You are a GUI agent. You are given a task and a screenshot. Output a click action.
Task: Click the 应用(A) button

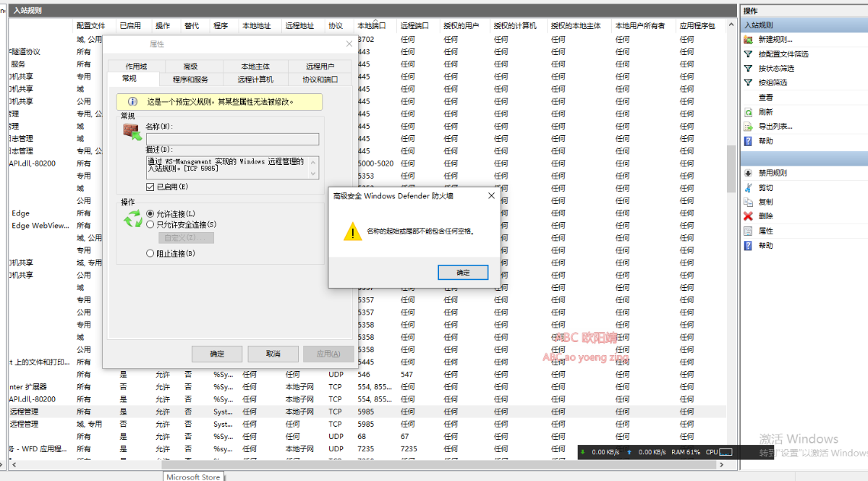[x=328, y=354]
